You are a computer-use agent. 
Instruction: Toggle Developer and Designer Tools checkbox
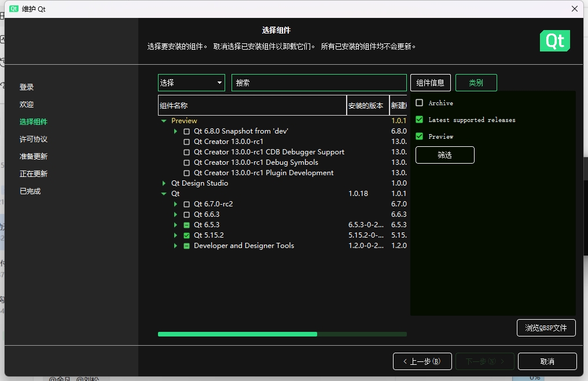186,246
